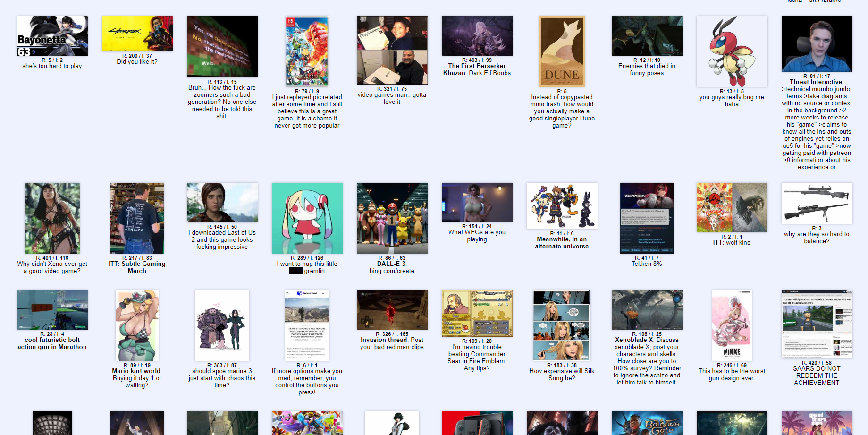Viewport: 868px width, 435px height.
Task: Open the 'What WEGs are you playing' thumbnail
Action: point(477,203)
